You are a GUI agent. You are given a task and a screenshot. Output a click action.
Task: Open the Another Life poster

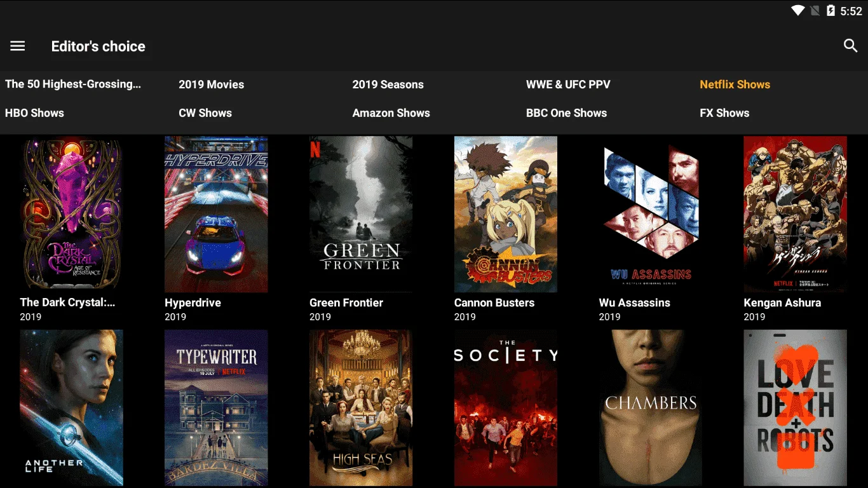coord(71,408)
